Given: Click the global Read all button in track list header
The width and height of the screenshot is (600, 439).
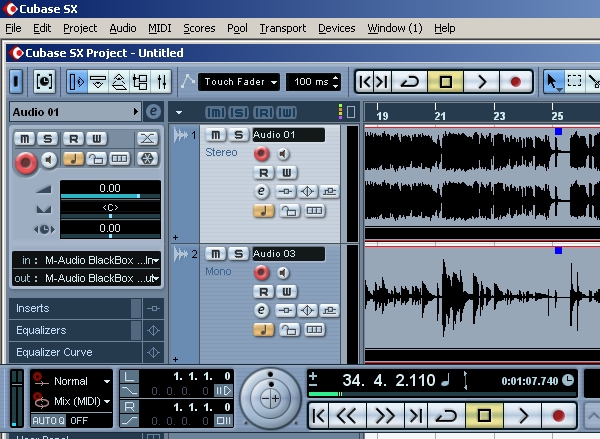Looking at the screenshot, I should pos(263,113).
